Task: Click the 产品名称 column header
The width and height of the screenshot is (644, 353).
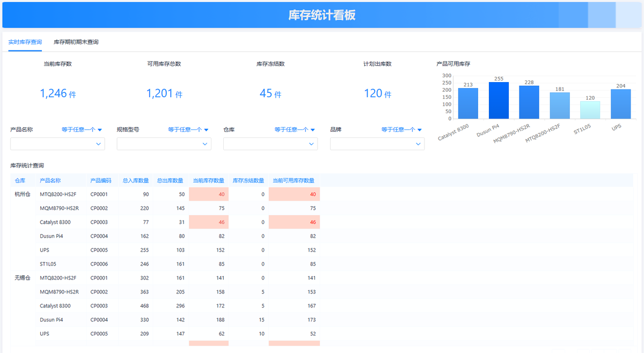Action: click(x=49, y=180)
